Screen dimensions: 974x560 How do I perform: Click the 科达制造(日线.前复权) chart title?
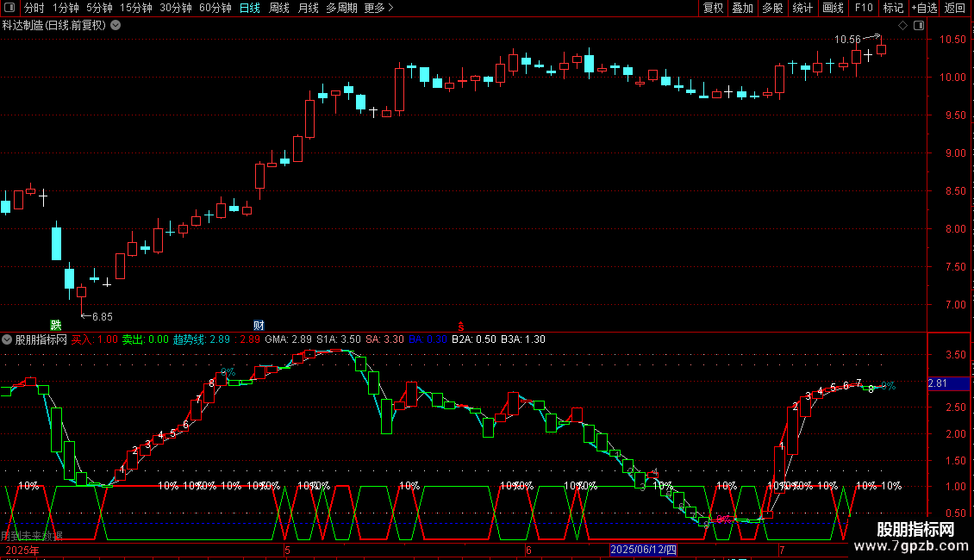pyautogui.click(x=54, y=25)
